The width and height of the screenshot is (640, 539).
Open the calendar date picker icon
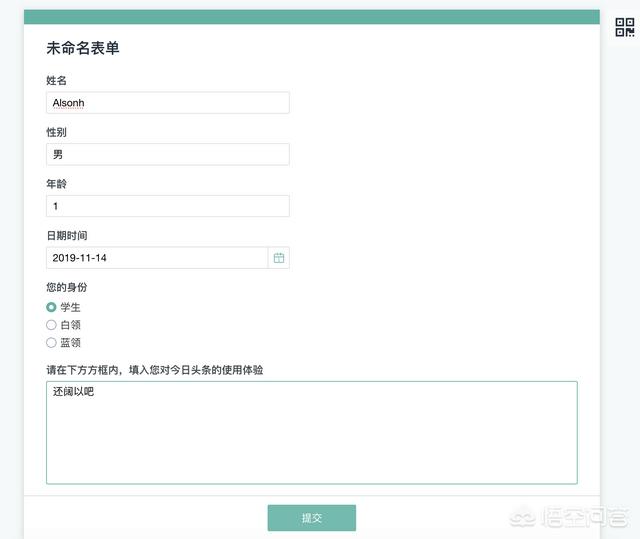279,258
